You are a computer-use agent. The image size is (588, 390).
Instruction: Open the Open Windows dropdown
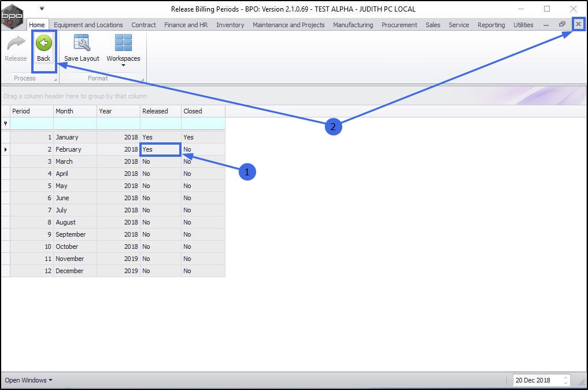click(x=28, y=380)
